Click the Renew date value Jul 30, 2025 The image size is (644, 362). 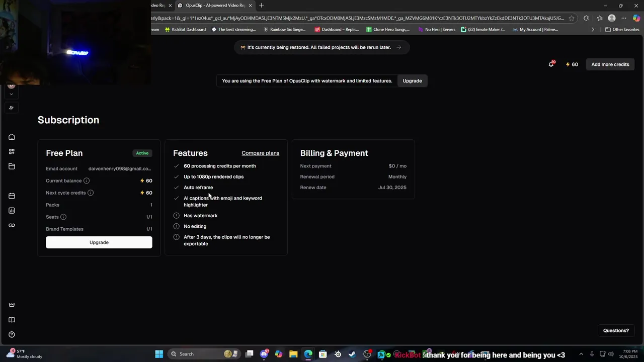(x=392, y=188)
